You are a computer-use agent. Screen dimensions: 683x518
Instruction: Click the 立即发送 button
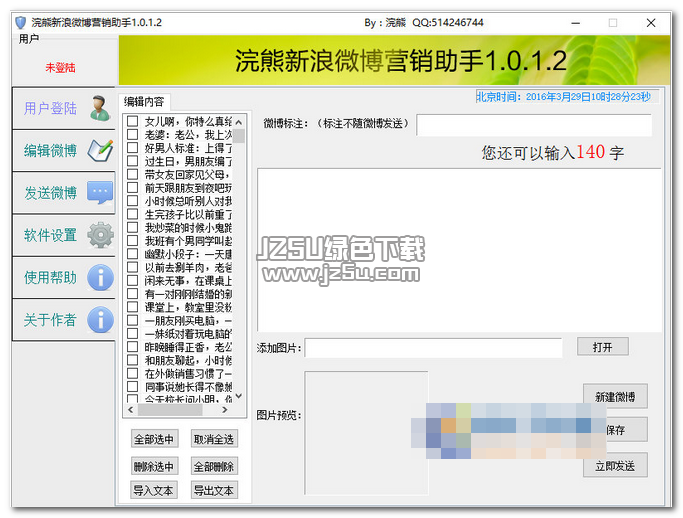pyautogui.click(x=615, y=466)
